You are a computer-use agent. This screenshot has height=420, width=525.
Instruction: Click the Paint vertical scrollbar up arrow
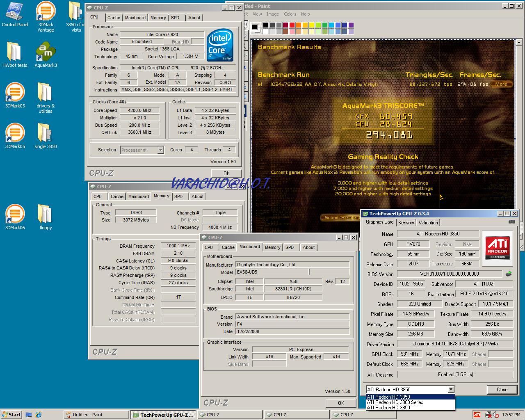coord(519,43)
